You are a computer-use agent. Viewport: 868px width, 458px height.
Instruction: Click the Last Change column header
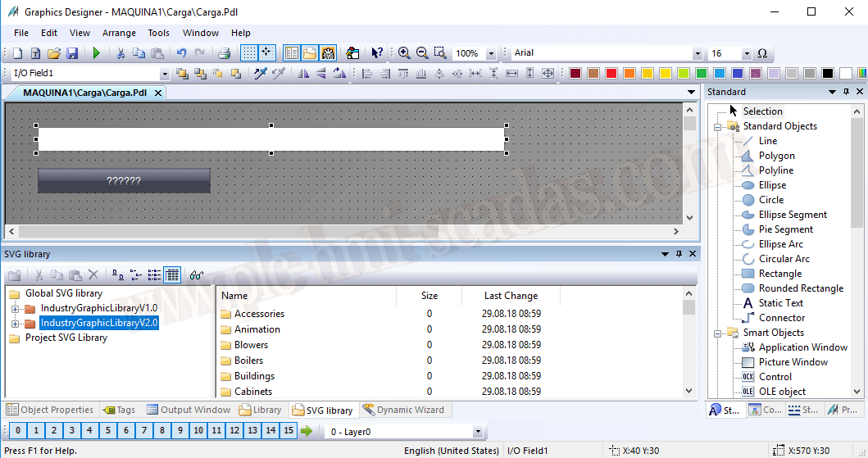click(511, 296)
